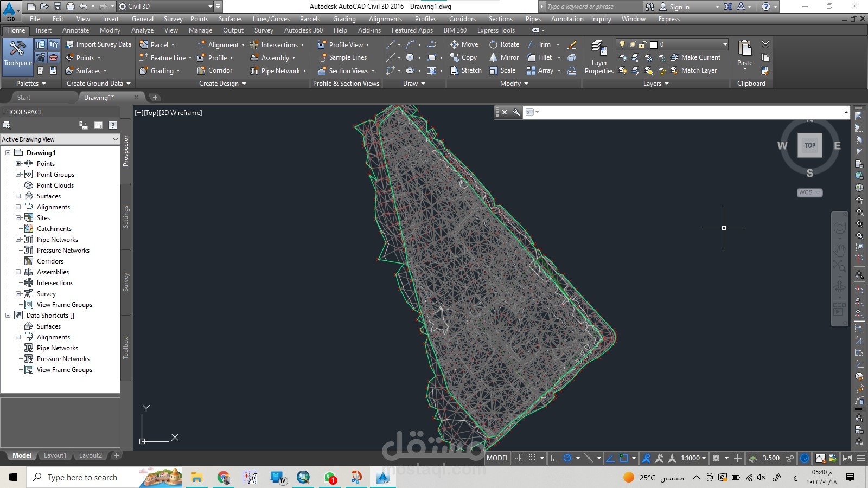Open Chrome from the taskbar

pyautogui.click(x=224, y=477)
